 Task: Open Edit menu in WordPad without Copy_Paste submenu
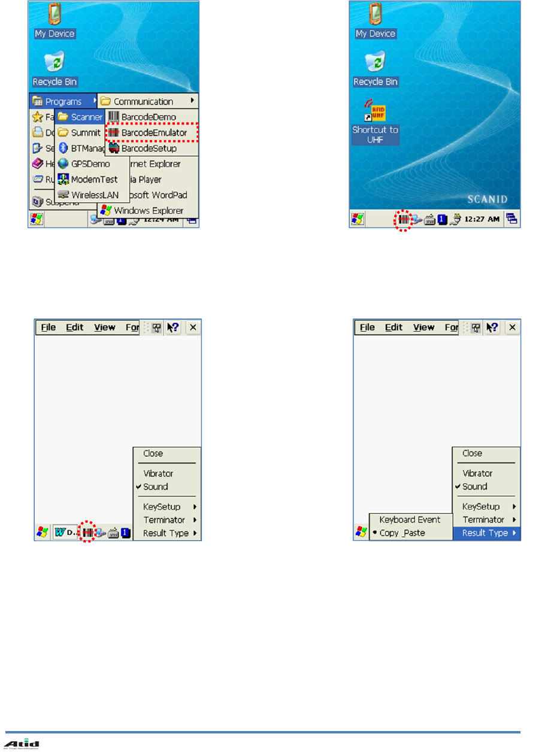75,328
